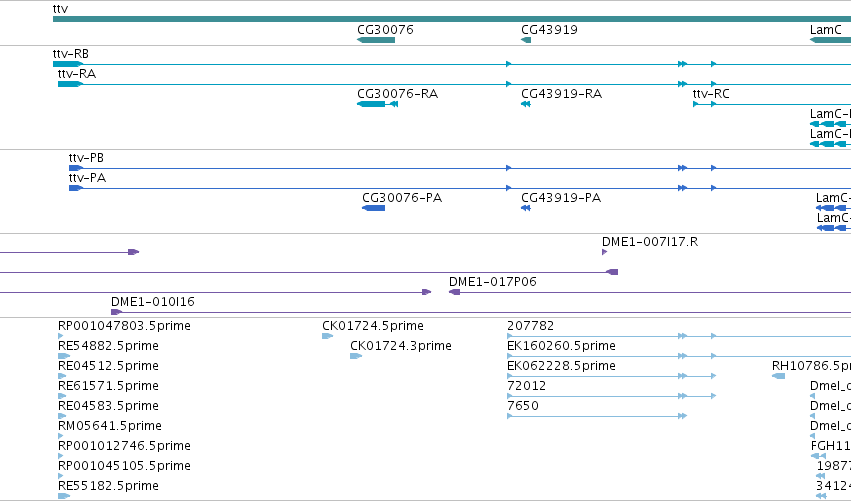The image size is (851, 501).
Task: Click the RE54882.5prime EST label
Action: [108, 346]
